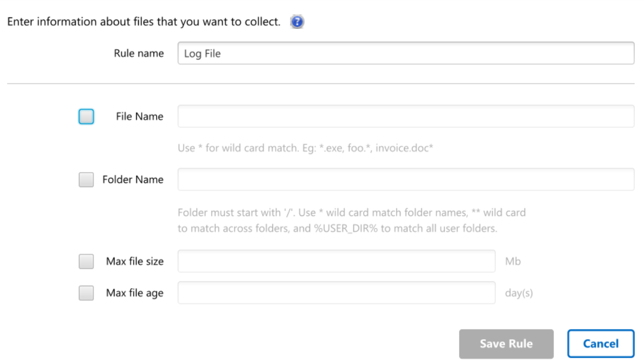
Task: Enable the Folder Name filter checkbox
Action: click(x=86, y=179)
